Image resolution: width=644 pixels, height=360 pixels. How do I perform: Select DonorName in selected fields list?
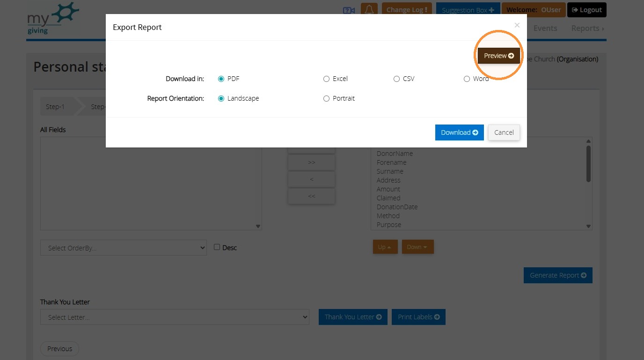pos(395,154)
